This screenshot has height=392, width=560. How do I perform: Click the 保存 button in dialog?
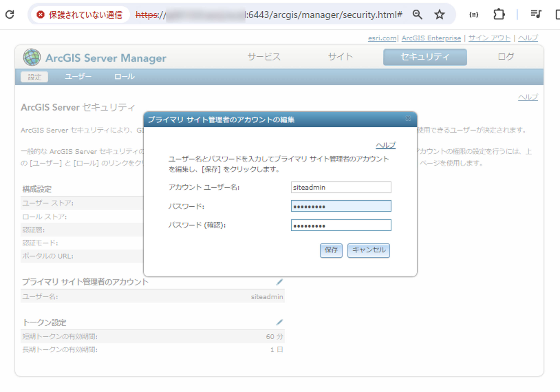click(331, 250)
